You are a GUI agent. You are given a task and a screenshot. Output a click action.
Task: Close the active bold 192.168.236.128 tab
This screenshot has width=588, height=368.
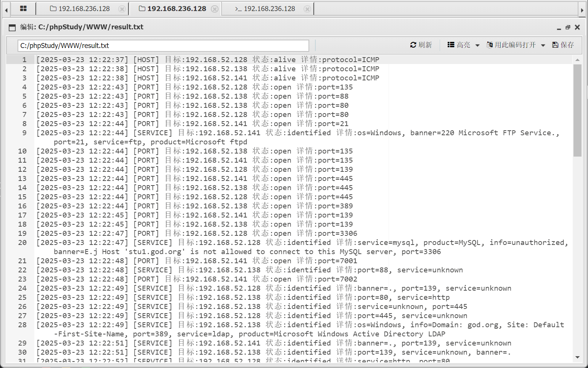point(215,9)
